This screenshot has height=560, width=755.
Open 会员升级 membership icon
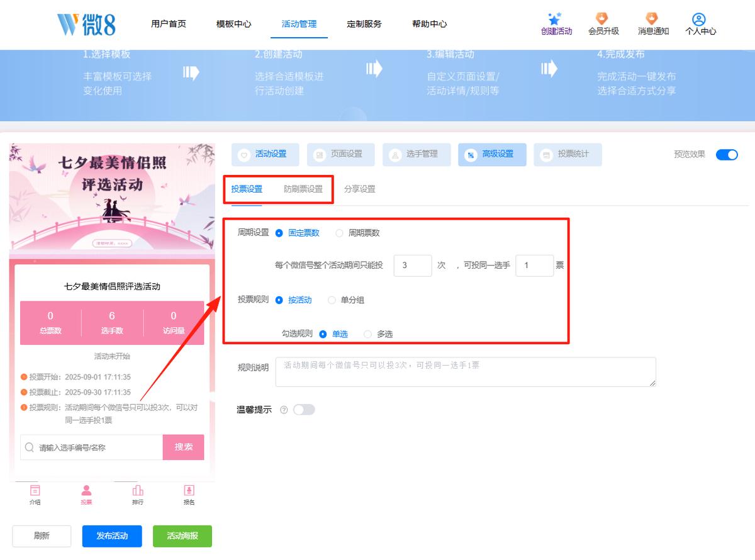[603, 19]
